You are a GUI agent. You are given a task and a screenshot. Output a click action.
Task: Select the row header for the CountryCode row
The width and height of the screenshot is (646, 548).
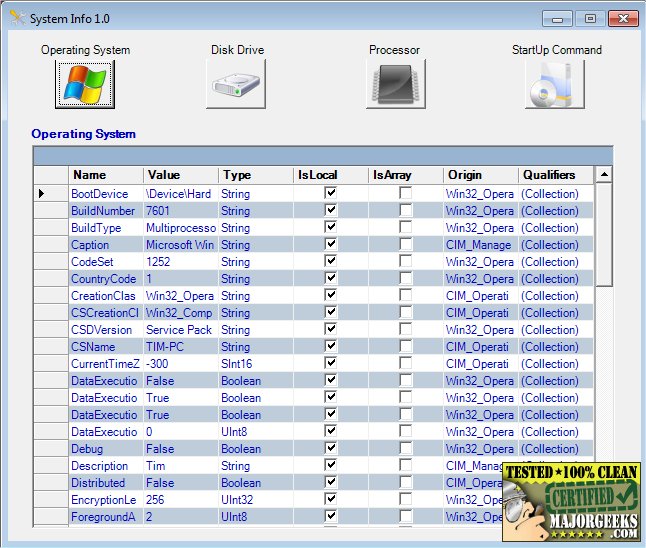pyautogui.click(x=50, y=279)
